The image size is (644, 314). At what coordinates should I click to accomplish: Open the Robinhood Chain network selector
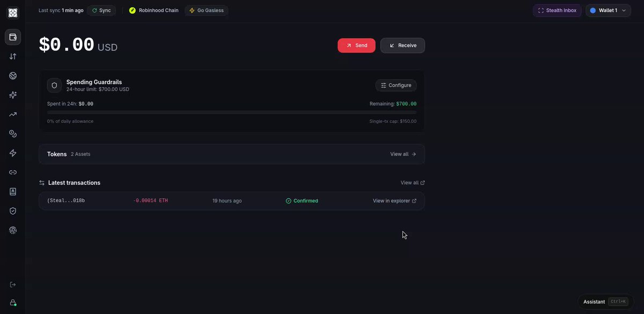(154, 10)
